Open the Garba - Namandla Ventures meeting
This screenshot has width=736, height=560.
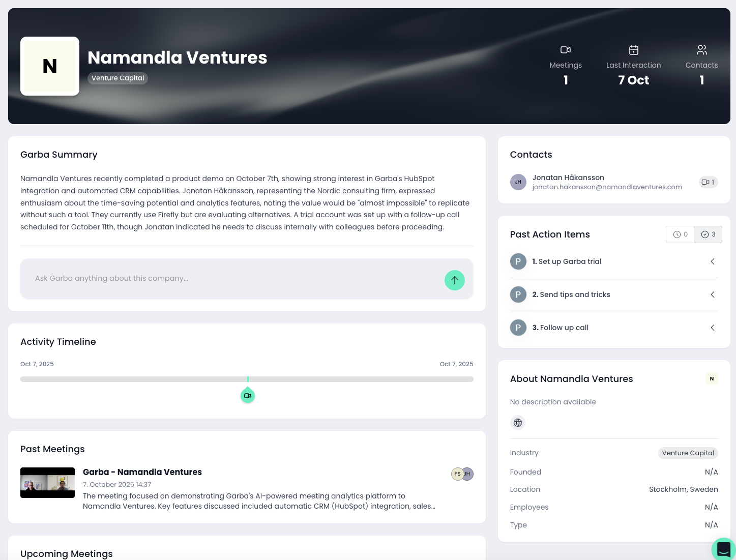click(142, 472)
